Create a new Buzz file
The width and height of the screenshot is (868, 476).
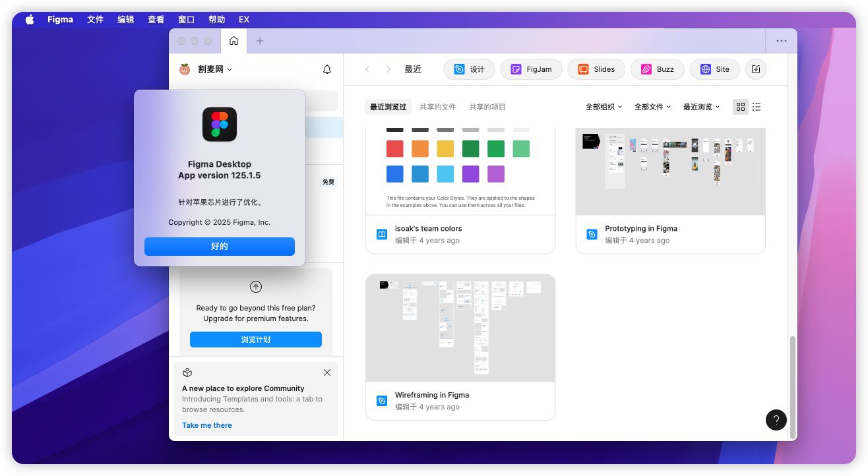click(x=657, y=69)
